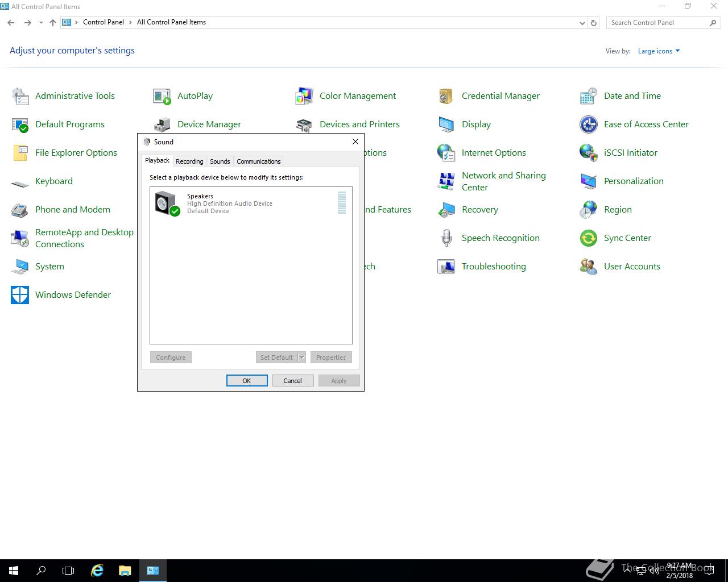The image size is (728, 582).
Task: Expand the address bar history dropdown
Action: tap(582, 23)
